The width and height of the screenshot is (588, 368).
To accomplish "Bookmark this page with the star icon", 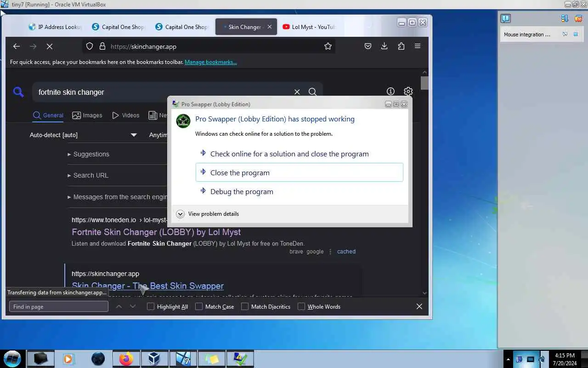I will [x=328, y=46].
